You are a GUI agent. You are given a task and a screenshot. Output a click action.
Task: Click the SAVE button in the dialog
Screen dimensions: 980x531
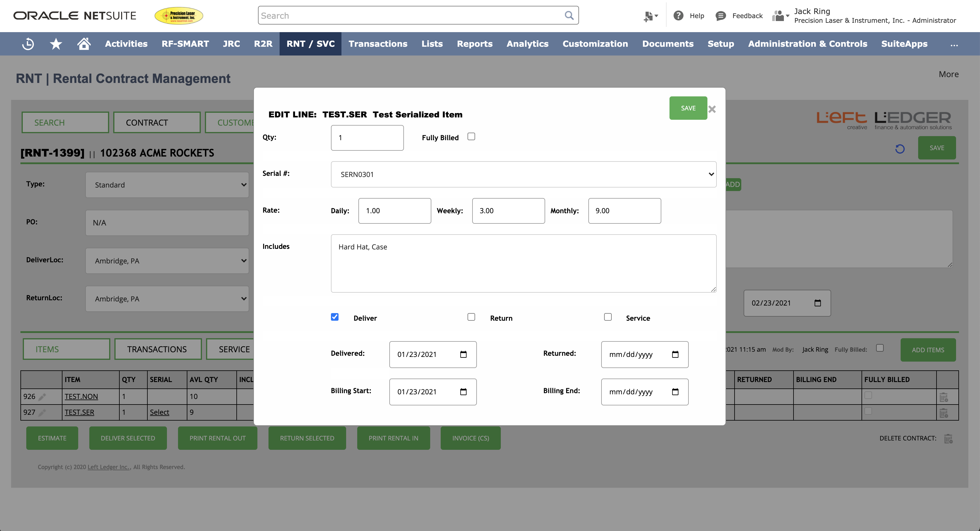[x=688, y=108]
